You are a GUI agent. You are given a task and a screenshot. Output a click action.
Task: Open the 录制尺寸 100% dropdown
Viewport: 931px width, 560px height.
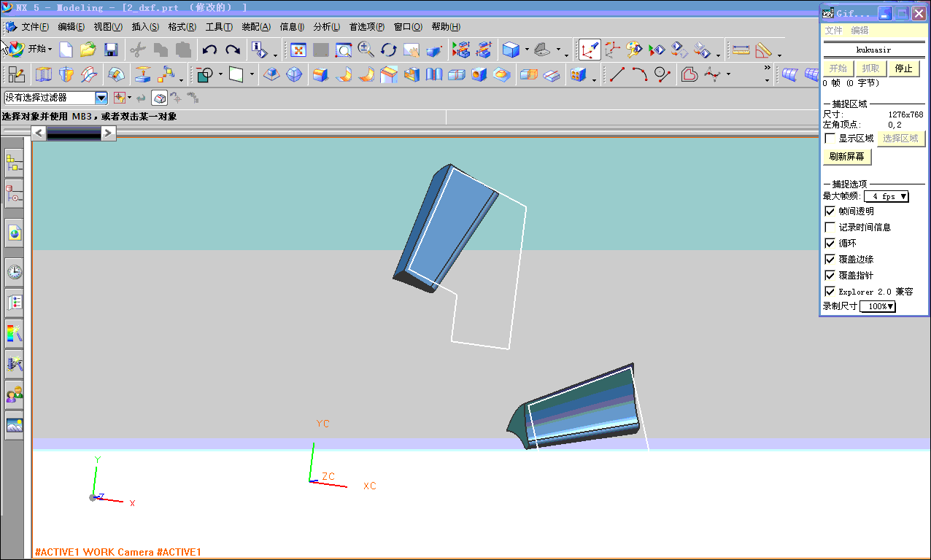(x=878, y=306)
